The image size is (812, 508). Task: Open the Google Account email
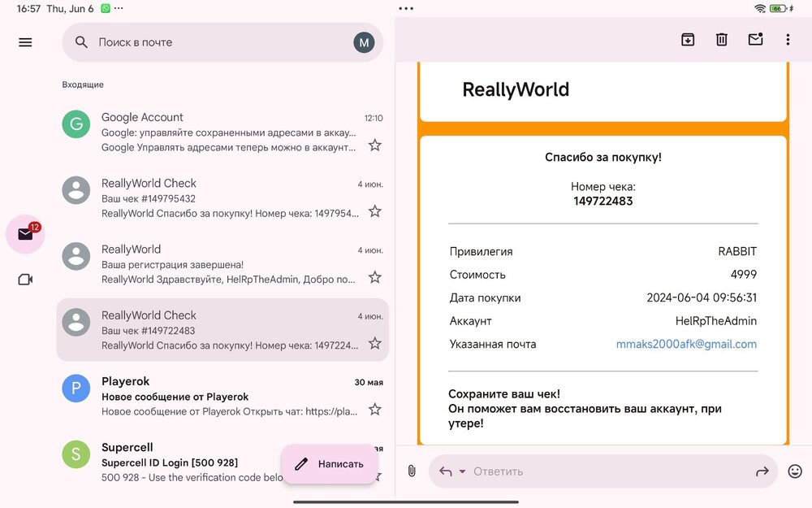[222, 132]
